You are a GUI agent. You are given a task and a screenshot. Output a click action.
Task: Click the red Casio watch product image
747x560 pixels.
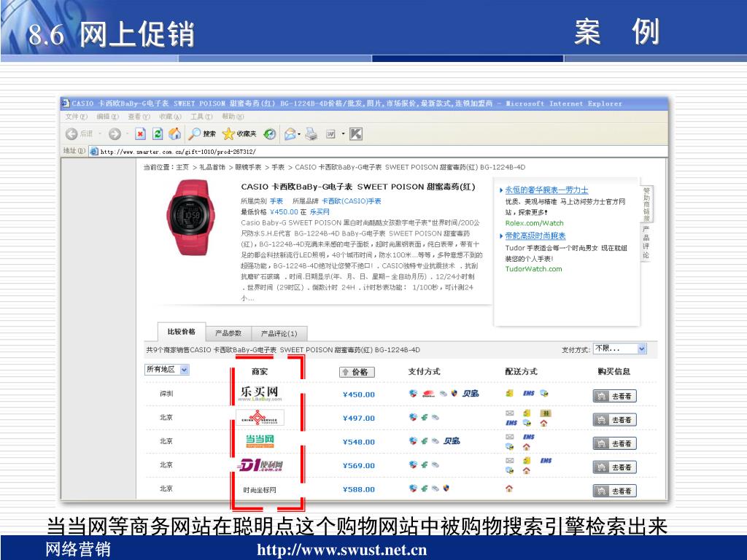point(190,217)
